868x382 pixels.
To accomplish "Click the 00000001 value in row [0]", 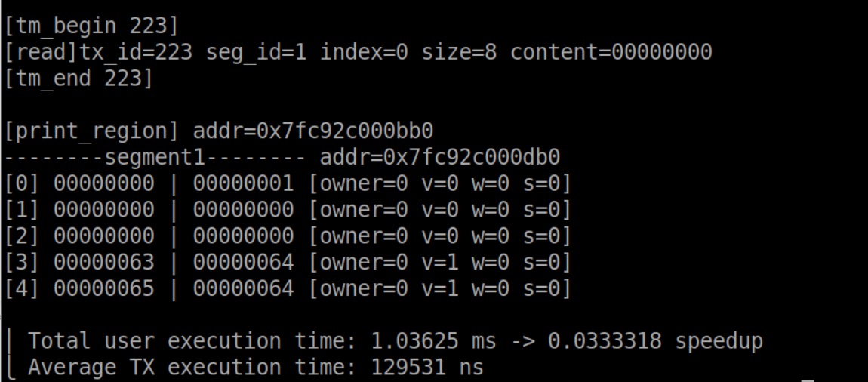I will click(x=243, y=183).
